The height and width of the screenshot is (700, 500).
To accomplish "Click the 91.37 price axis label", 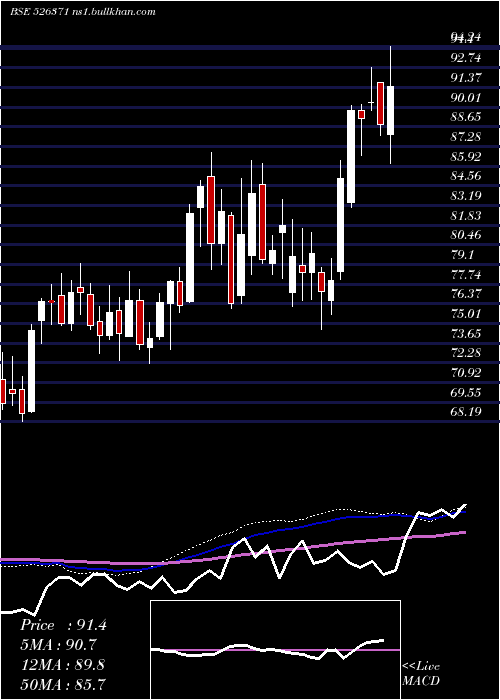I will click(466, 78).
